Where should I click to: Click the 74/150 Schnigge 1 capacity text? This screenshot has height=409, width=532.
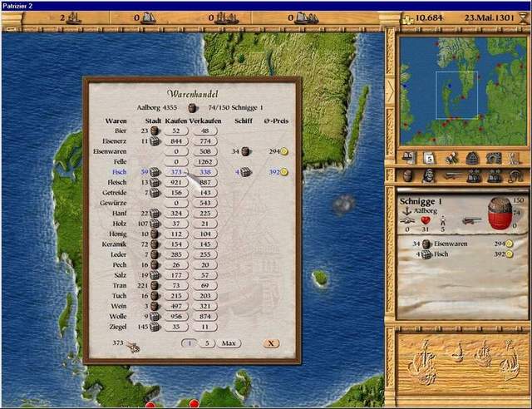click(x=236, y=108)
